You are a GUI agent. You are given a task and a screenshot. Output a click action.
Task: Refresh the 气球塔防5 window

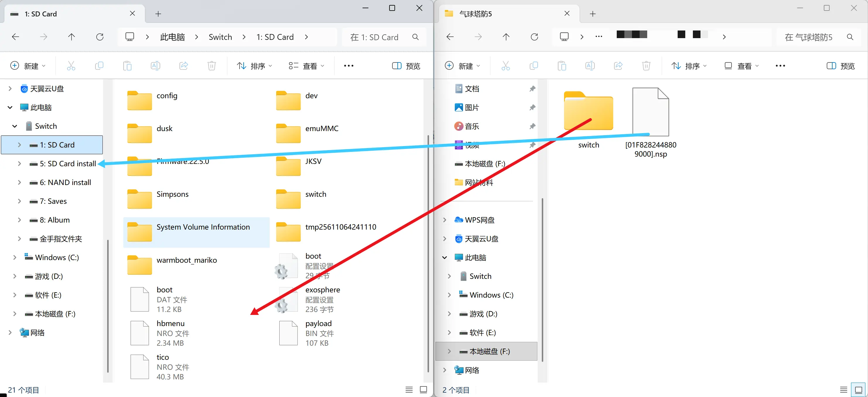coord(534,37)
